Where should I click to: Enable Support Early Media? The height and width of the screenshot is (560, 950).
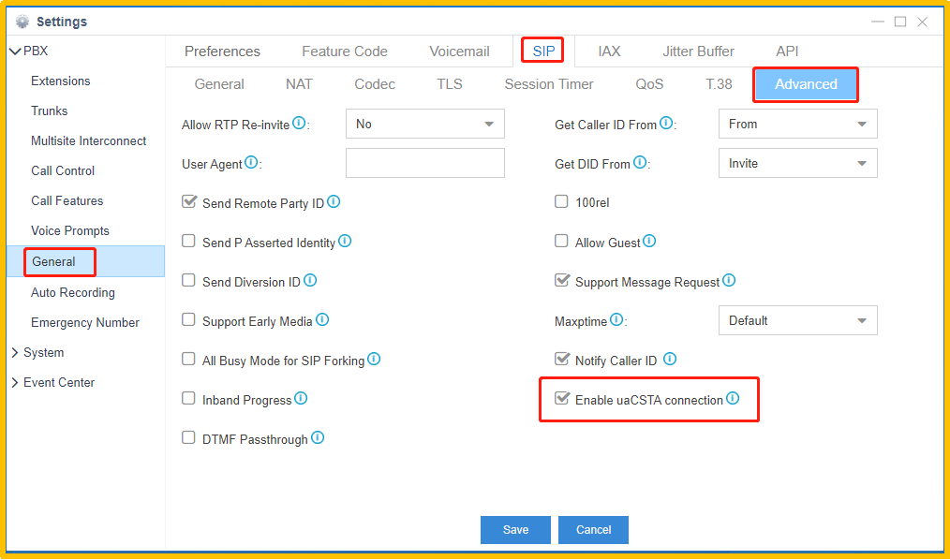click(x=188, y=319)
